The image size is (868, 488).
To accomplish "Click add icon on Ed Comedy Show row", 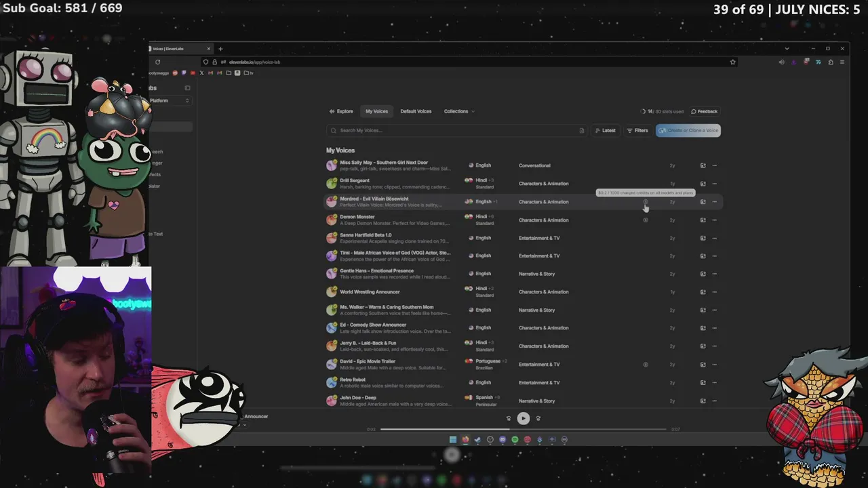I will pos(703,328).
